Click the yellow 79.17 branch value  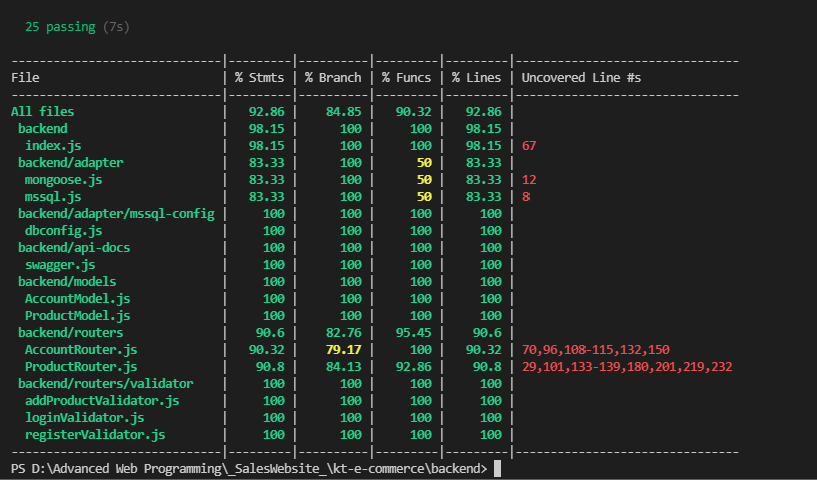343,350
